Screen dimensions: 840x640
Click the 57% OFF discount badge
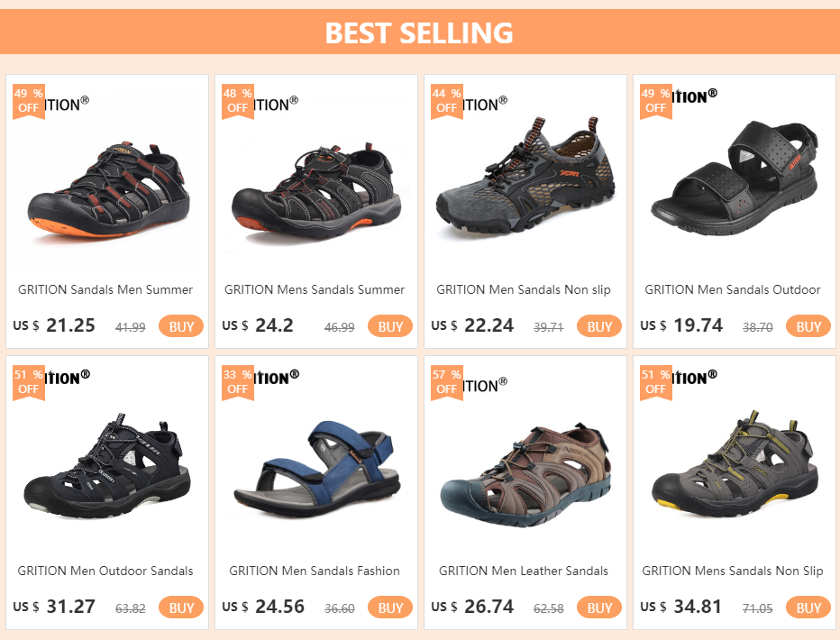pyautogui.click(x=446, y=381)
